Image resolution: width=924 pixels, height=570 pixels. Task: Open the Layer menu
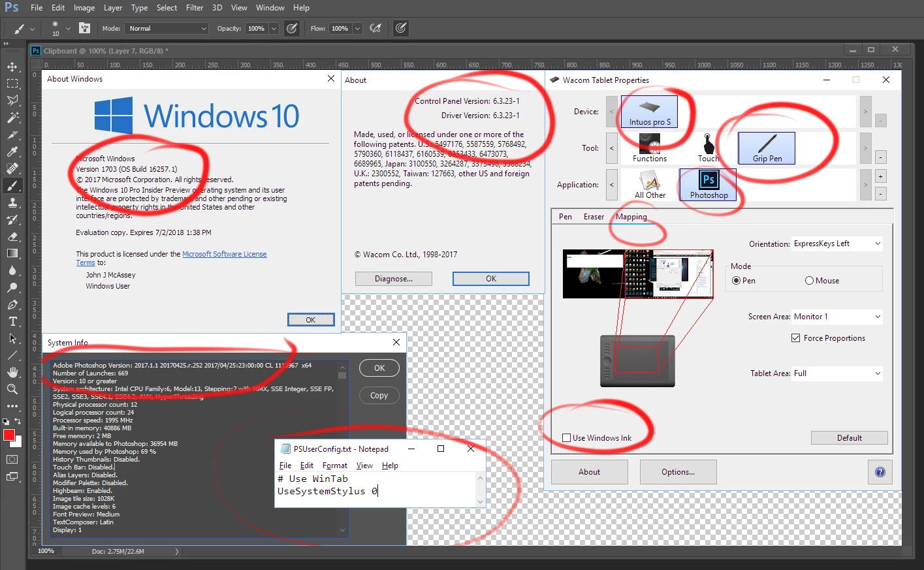click(113, 8)
